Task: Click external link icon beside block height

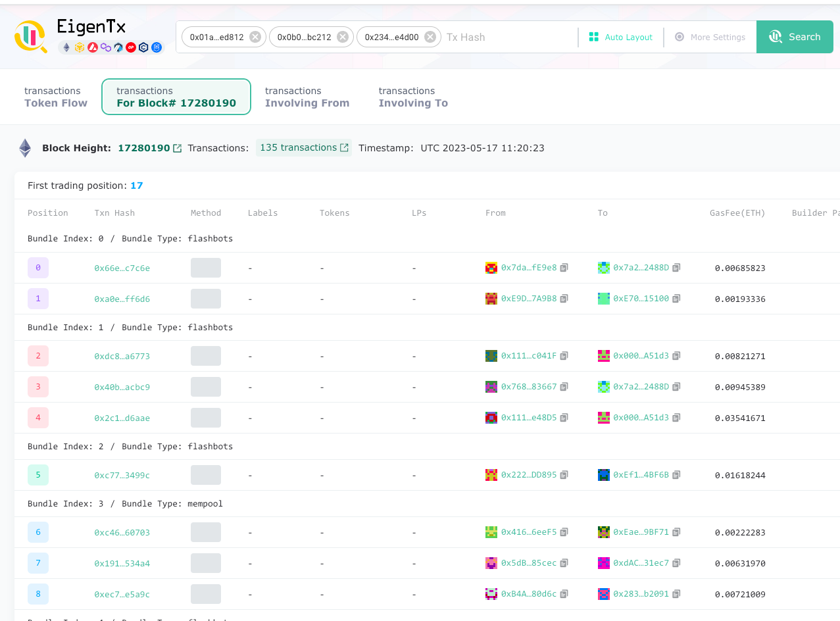Action: [178, 148]
